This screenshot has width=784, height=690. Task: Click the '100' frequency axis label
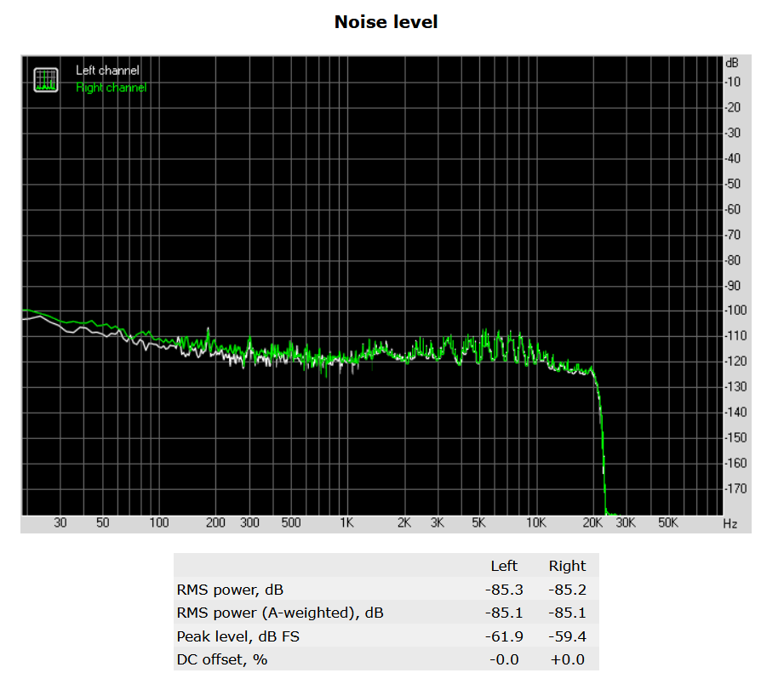[x=159, y=523]
